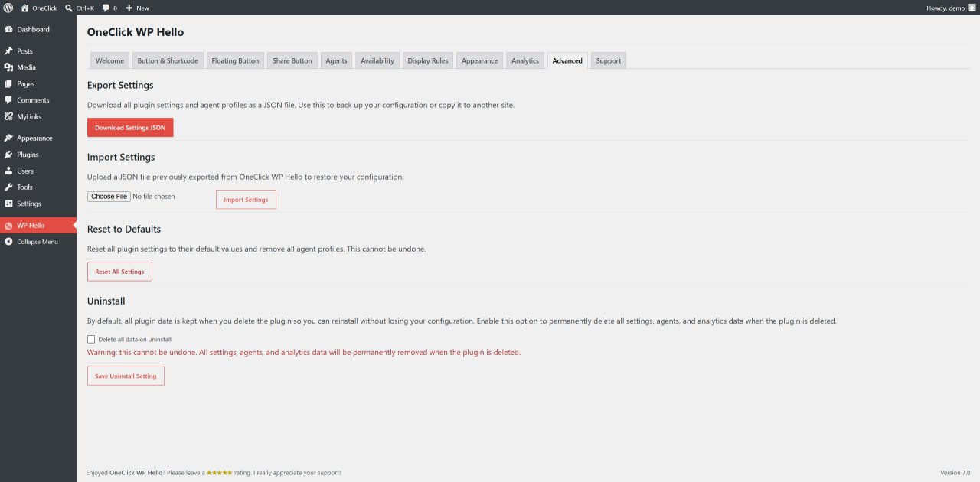Click the 'Export Settings' heading
The width and height of the screenshot is (980, 482).
(120, 85)
